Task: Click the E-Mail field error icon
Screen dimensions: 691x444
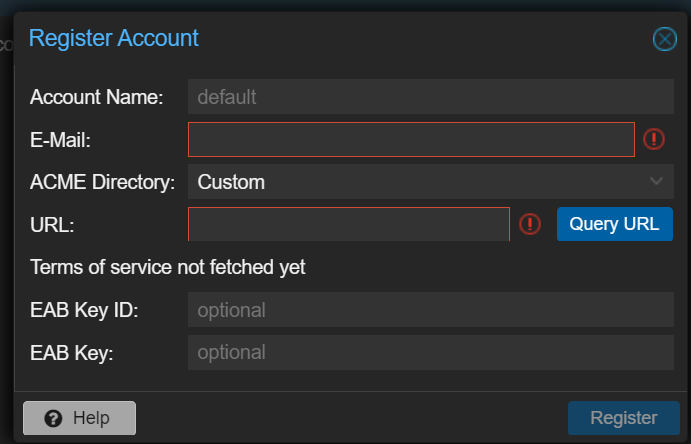Action: coord(654,140)
